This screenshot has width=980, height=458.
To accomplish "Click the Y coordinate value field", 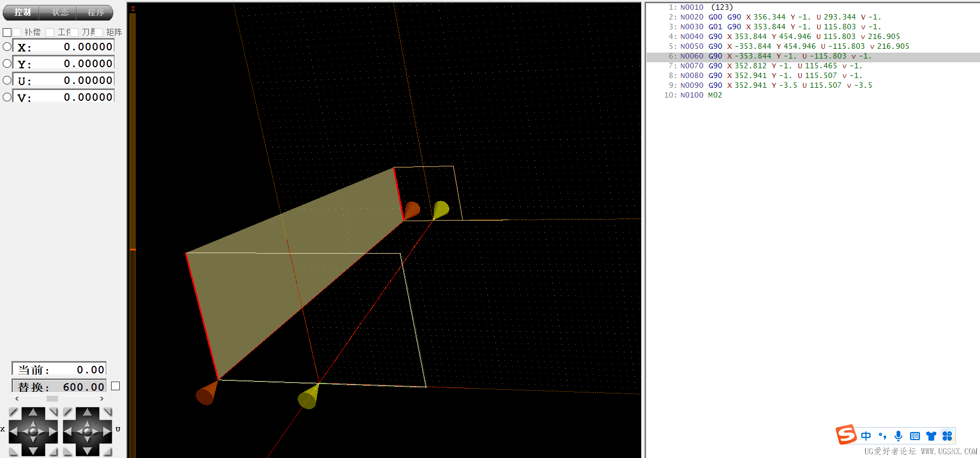I will pyautogui.click(x=63, y=63).
